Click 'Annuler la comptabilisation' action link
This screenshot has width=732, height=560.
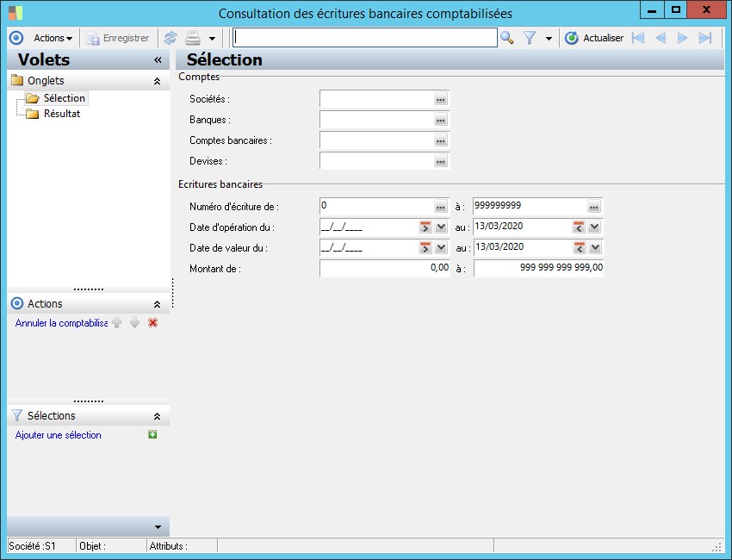pos(61,323)
